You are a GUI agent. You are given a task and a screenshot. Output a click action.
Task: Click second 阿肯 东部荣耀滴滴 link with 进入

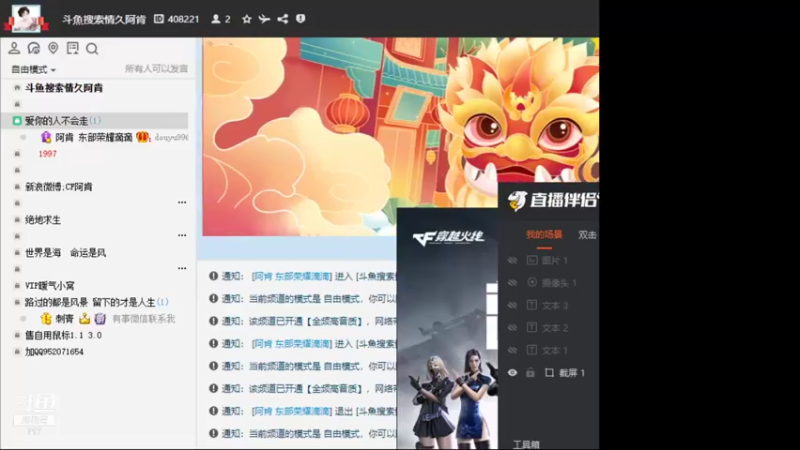[292, 343]
